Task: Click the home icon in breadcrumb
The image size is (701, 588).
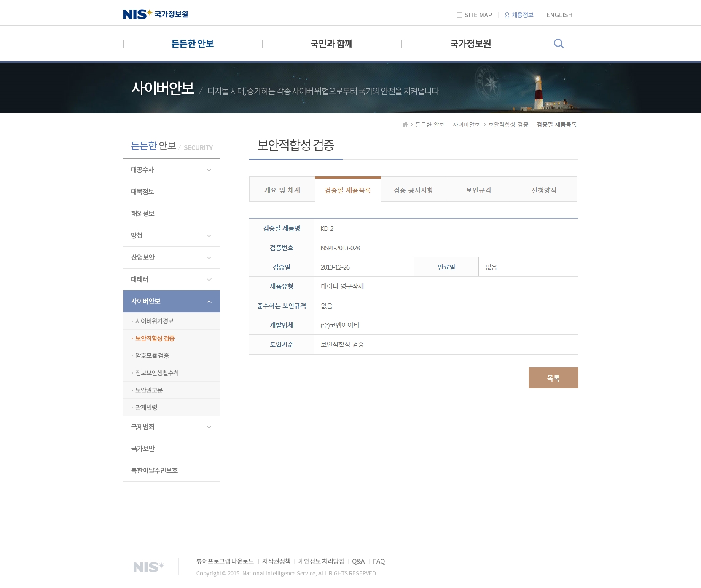Action: pyautogui.click(x=405, y=125)
